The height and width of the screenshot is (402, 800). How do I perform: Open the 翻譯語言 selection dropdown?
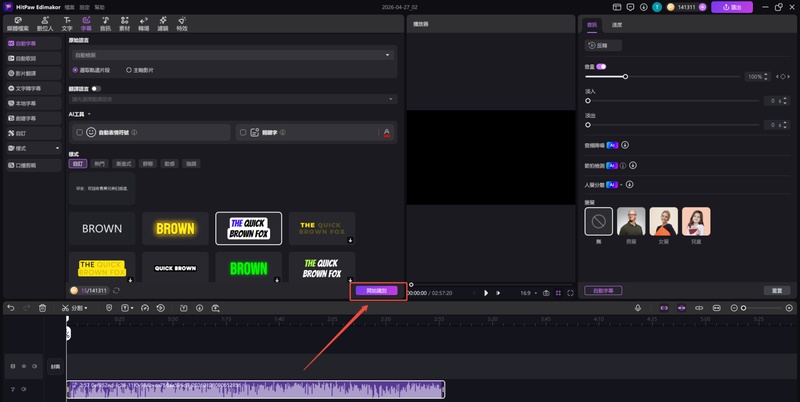click(x=233, y=99)
